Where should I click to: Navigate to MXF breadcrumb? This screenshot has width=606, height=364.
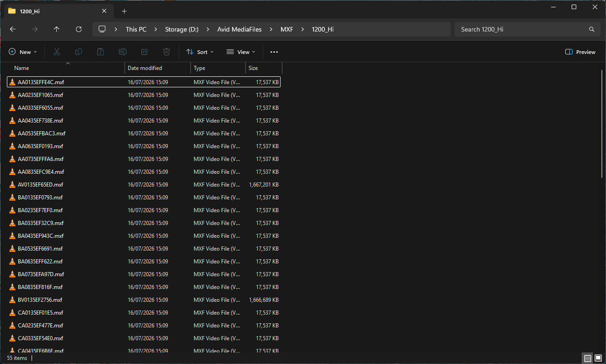click(287, 29)
